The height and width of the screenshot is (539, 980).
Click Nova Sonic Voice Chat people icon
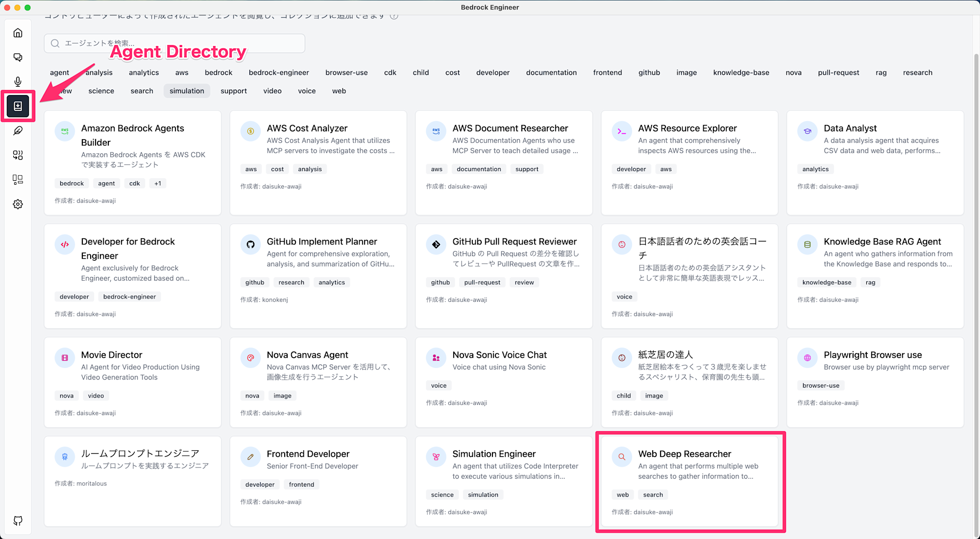pyautogui.click(x=436, y=358)
